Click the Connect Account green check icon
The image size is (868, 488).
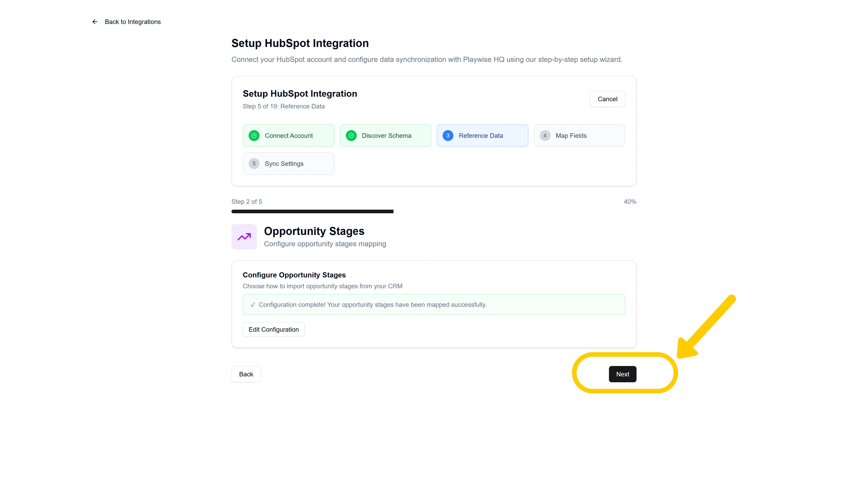click(254, 136)
